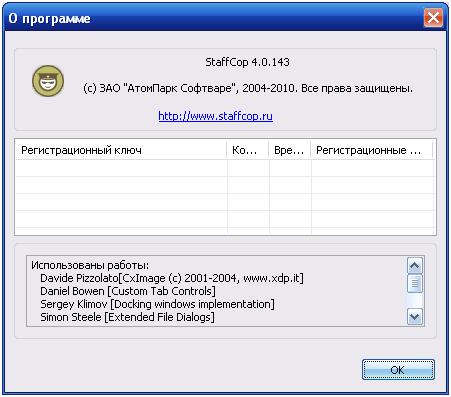This screenshot has width=451, height=397.
Task: Click the Регистрационные ... column header
Action: [372, 150]
